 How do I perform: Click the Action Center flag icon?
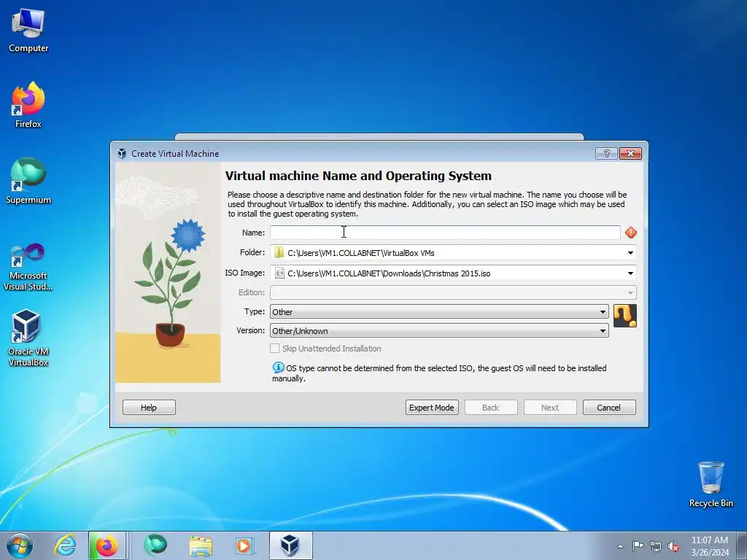tap(638, 546)
